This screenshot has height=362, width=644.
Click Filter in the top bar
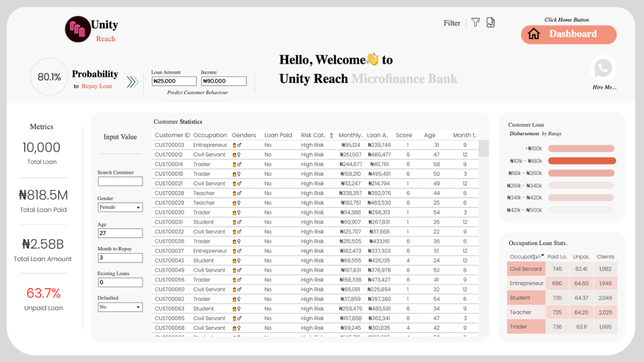click(x=451, y=23)
